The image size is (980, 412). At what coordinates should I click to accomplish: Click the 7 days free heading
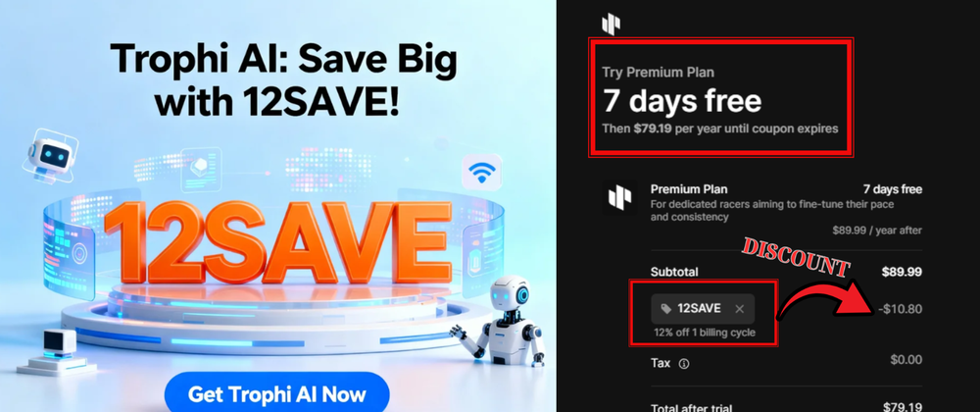pyautogui.click(x=682, y=101)
